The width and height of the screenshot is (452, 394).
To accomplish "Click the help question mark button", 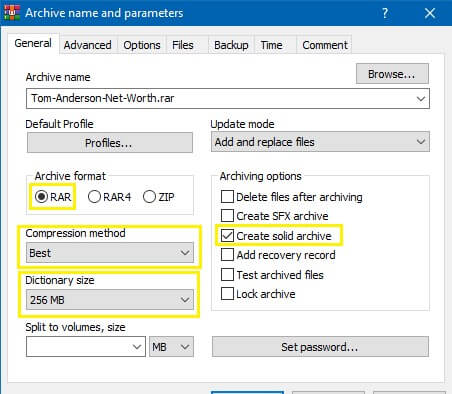I will [x=385, y=13].
